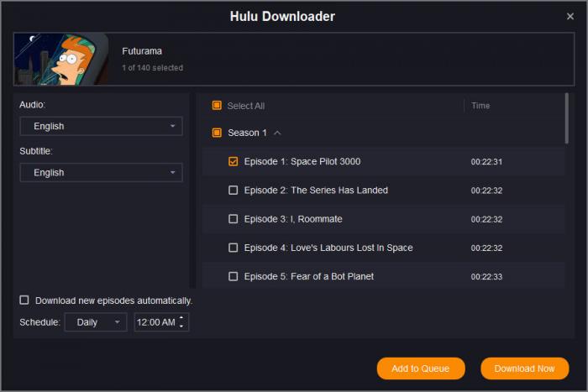
Task: Click the Futurama title text
Action: pyautogui.click(x=142, y=51)
